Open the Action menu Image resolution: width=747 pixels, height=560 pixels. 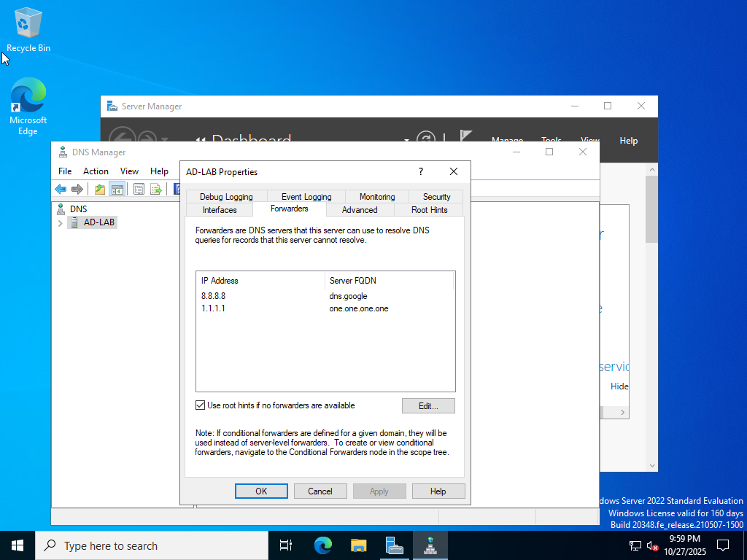[96, 171]
